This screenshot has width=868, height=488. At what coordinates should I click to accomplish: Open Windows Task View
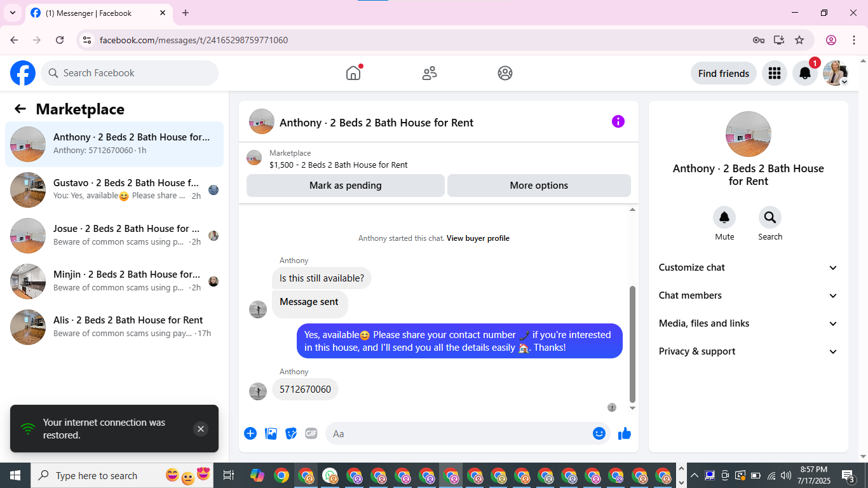229,475
